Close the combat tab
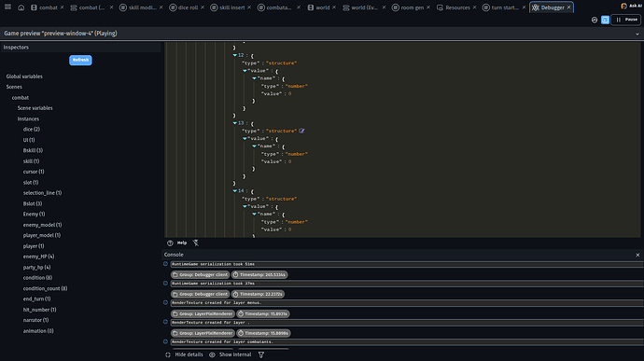644x361 pixels. (62, 7)
